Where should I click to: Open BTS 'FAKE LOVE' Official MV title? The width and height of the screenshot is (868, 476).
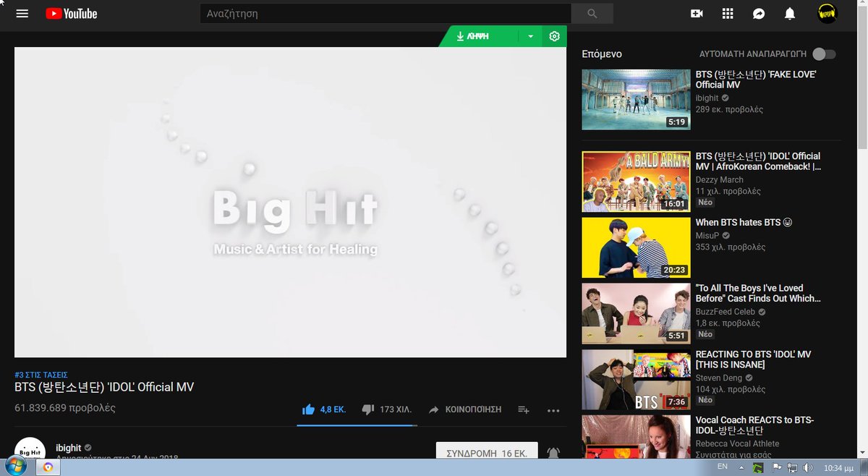756,80
